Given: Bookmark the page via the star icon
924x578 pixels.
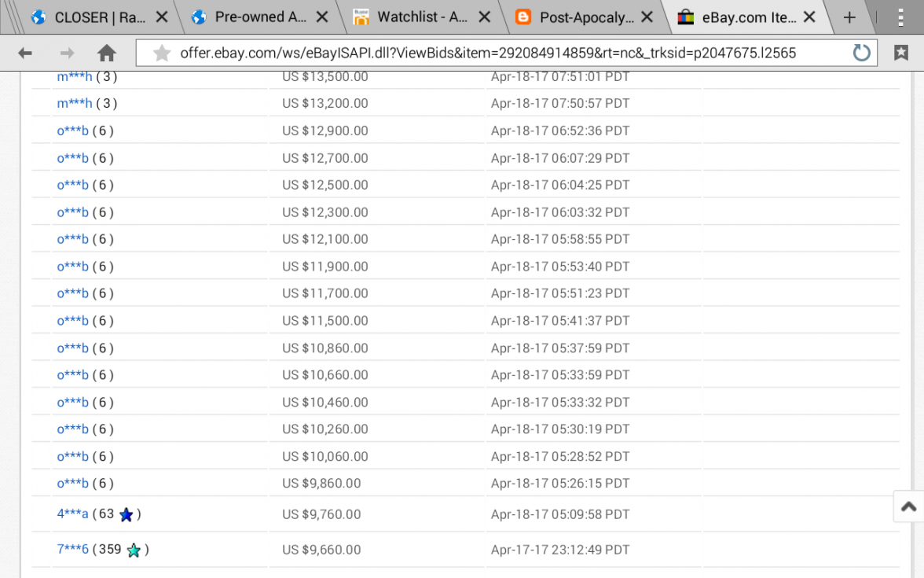Looking at the screenshot, I should click(x=161, y=53).
